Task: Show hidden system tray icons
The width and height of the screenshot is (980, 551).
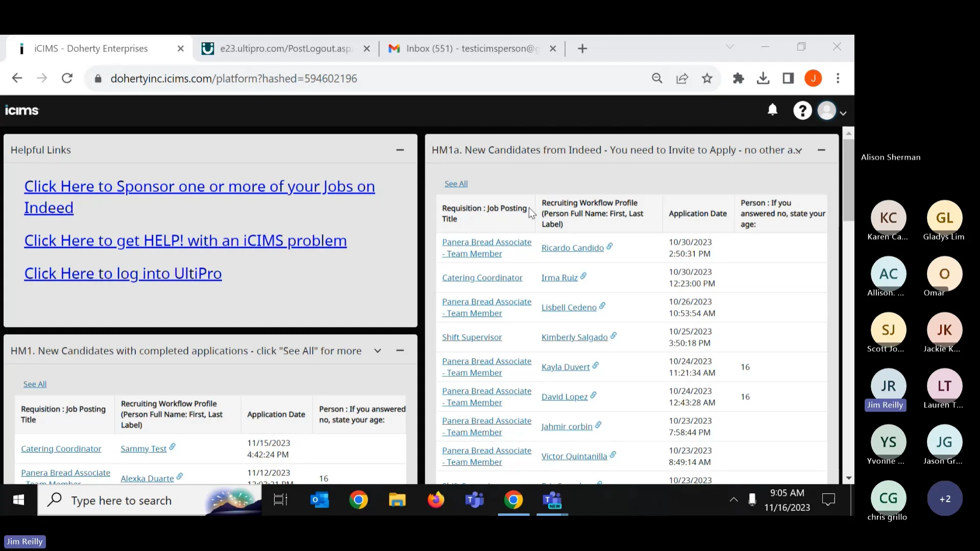Action: tap(733, 500)
